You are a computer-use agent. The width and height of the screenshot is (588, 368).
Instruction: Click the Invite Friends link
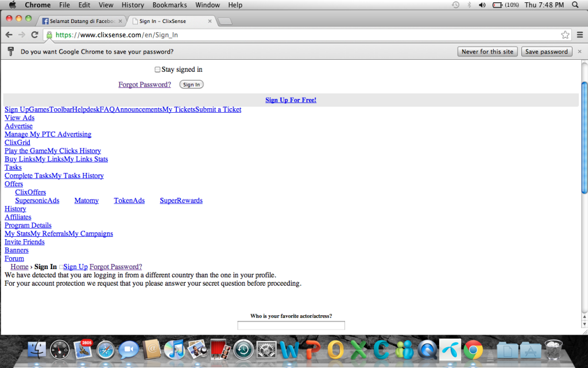click(x=24, y=242)
